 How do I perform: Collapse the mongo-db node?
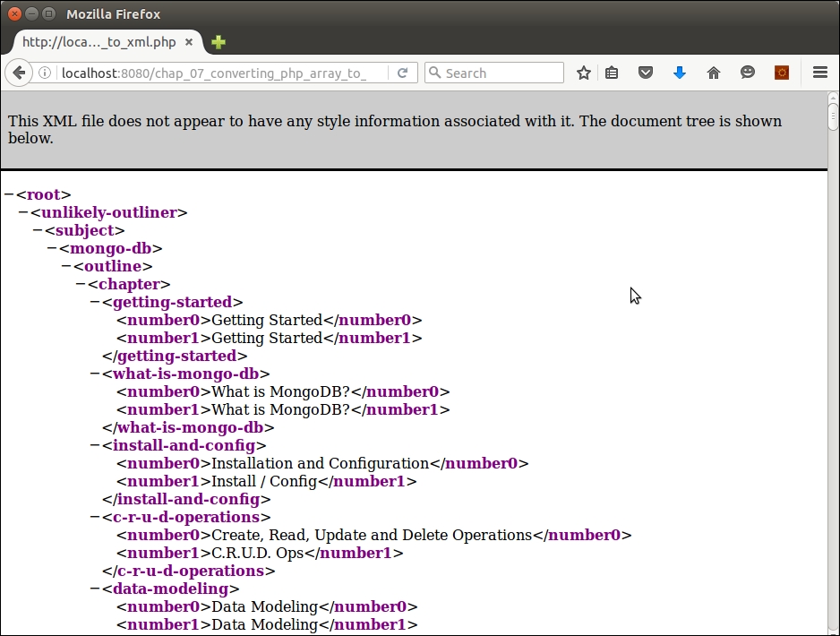pos(52,248)
